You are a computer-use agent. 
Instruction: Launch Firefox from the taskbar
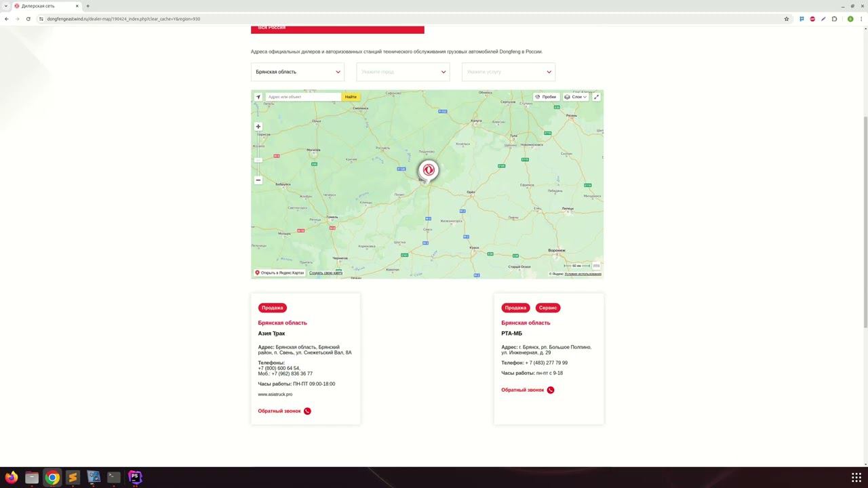(11, 477)
